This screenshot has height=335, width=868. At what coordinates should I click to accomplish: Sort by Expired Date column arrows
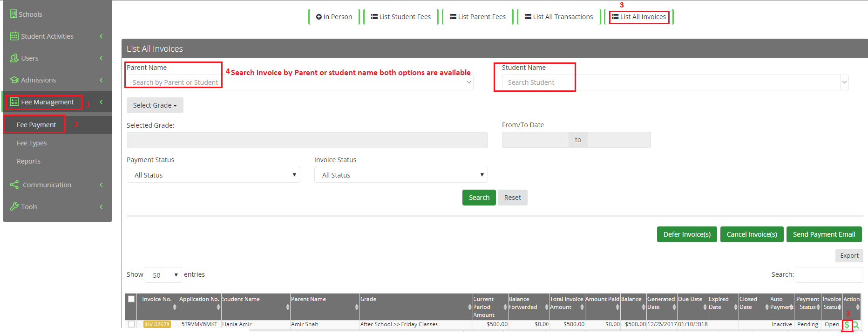736,307
